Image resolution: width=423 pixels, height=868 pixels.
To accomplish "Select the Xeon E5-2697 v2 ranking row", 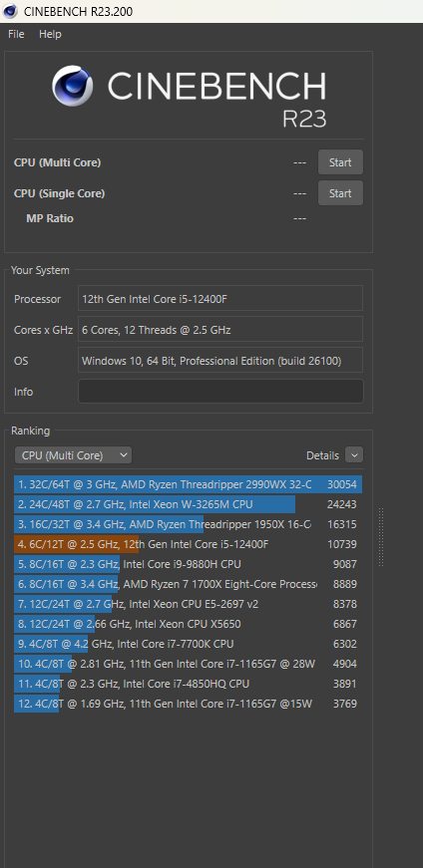I will coord(188,604).
